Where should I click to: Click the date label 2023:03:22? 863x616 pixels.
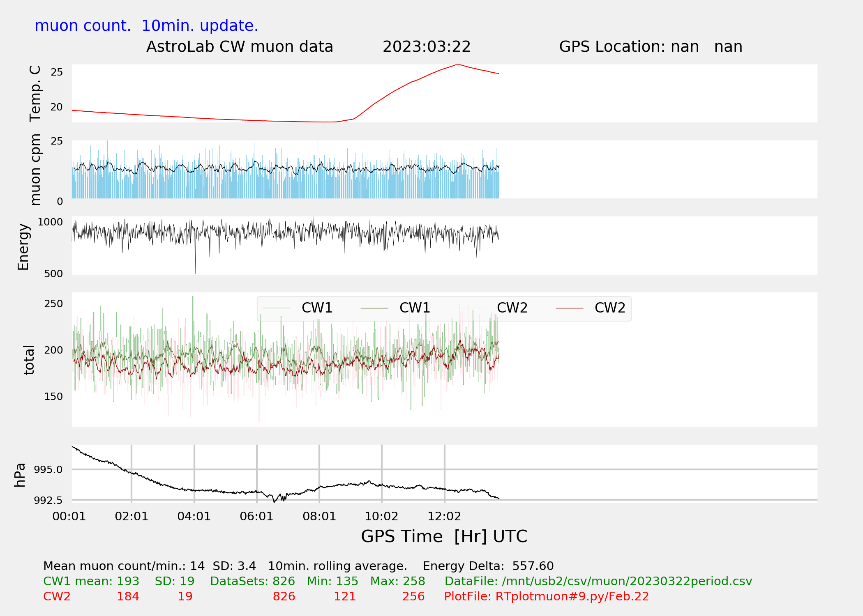(426, 47)
